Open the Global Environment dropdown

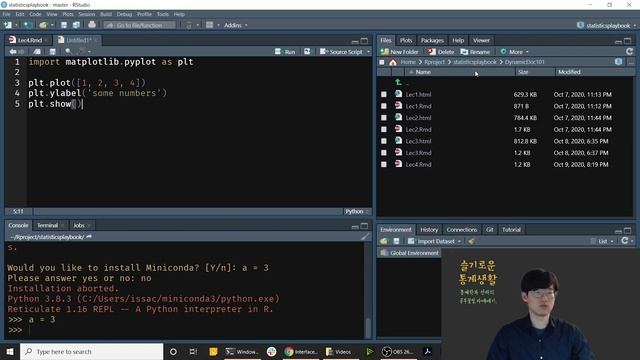410,253
